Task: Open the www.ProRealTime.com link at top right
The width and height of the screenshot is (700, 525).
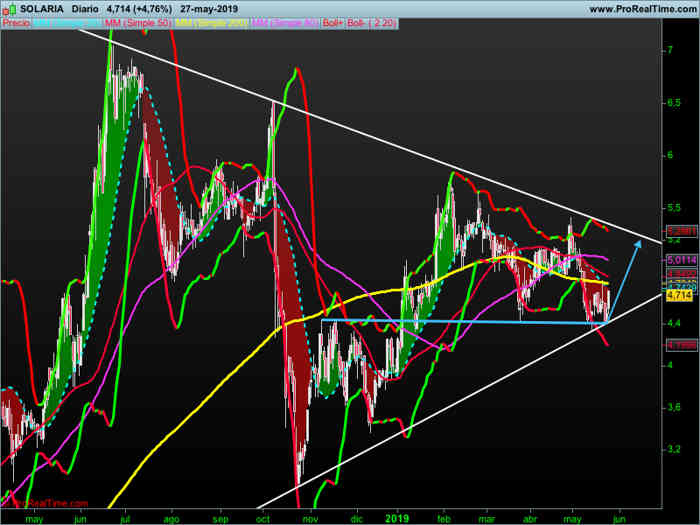Action: [642, 9]
